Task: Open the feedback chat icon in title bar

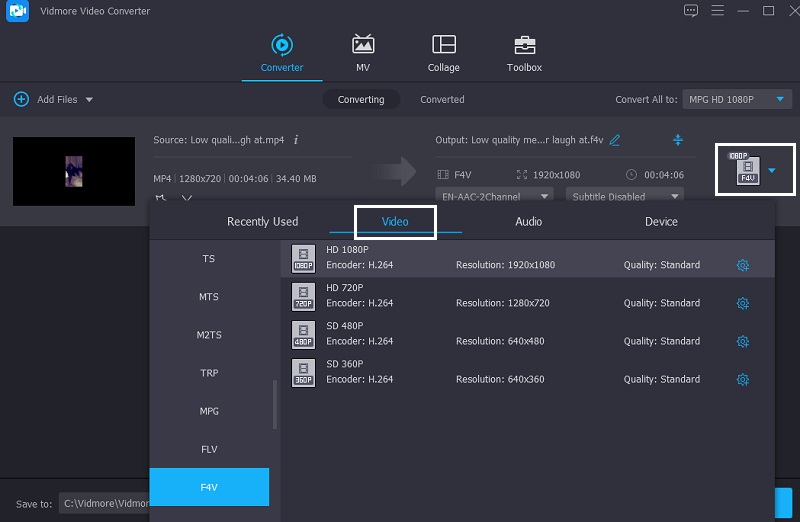Action: 690,11
